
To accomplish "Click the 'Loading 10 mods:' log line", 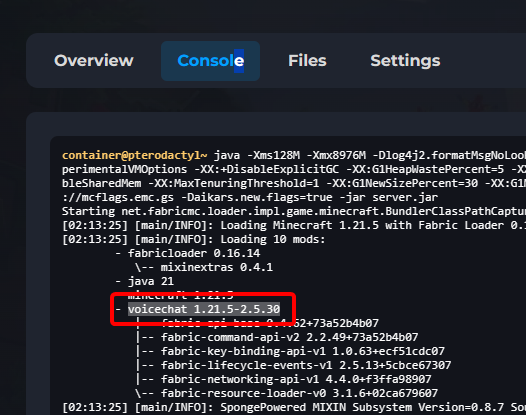I will (x=194, y=240).
